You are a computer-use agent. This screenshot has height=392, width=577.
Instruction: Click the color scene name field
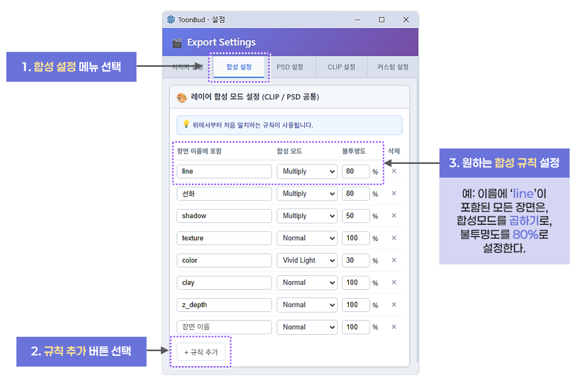pos(224,260)
